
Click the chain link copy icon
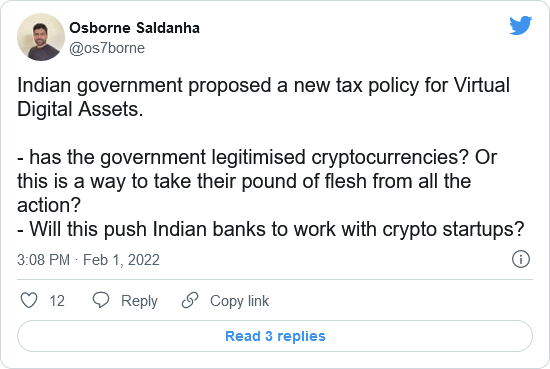coord(190,301)
